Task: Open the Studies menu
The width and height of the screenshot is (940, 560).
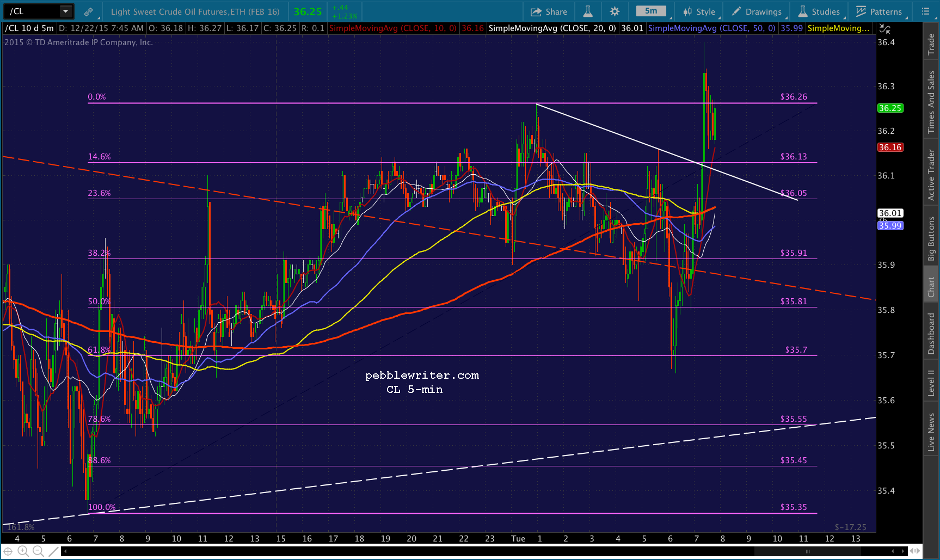Action: pyautogui.click(x=819, y=11)
